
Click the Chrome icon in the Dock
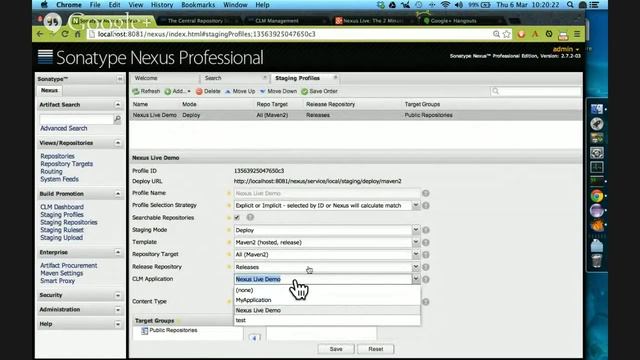(x=597, y=196)
